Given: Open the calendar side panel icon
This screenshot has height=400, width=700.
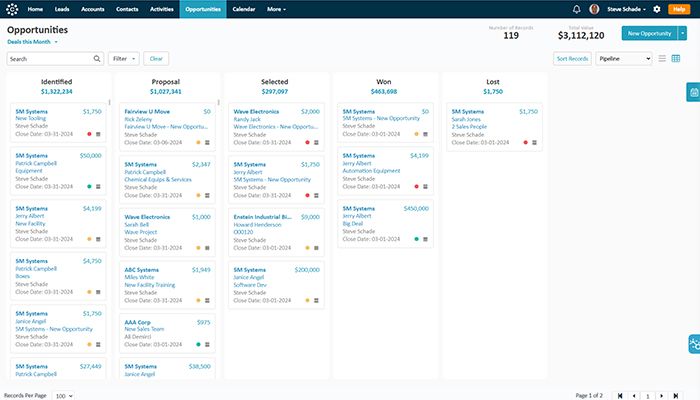Looking at the screenshot, I should (693, 93).
